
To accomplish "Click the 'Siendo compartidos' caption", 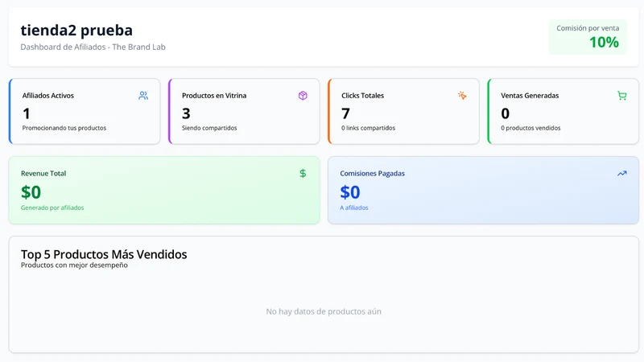I will (209, 128).
